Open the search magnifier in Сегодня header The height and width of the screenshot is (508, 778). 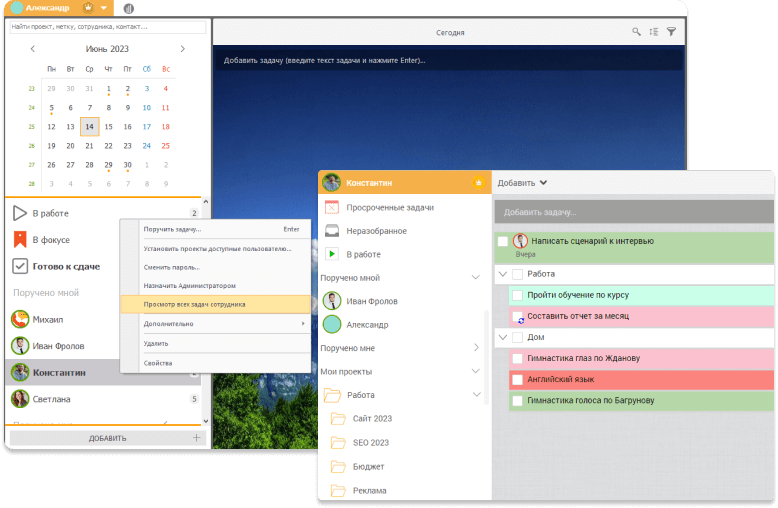pyautogui.click(x=636, y=32)
